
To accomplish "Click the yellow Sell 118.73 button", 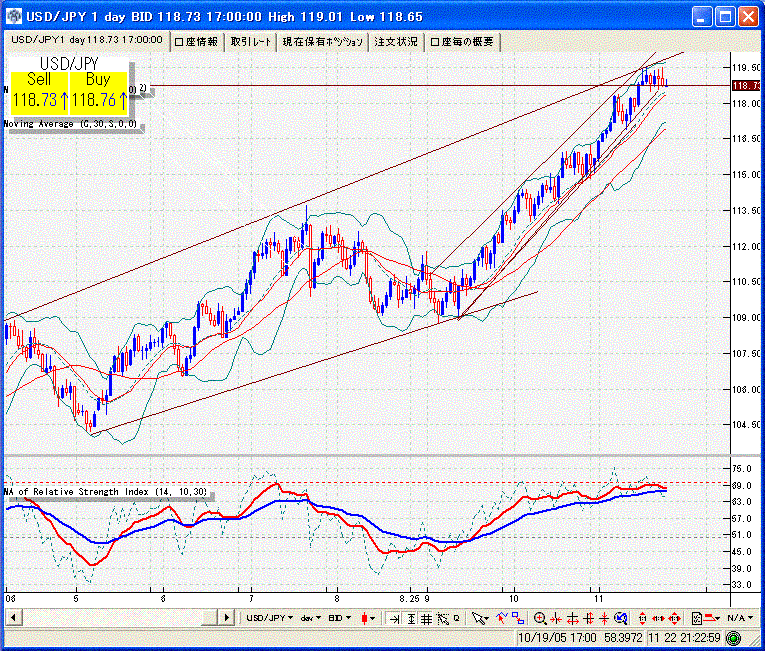I will click(x=39, y=92).
